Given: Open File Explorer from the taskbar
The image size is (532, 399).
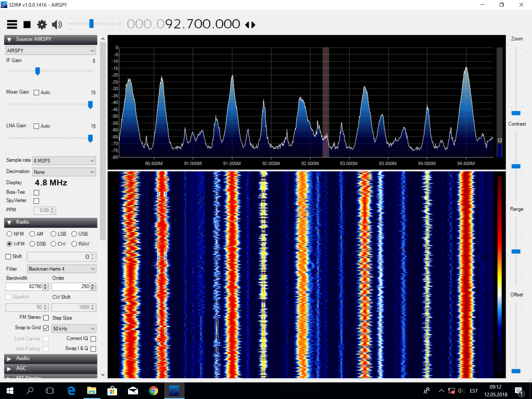Looking at the screenshot, I should click(x=91, y=391).
